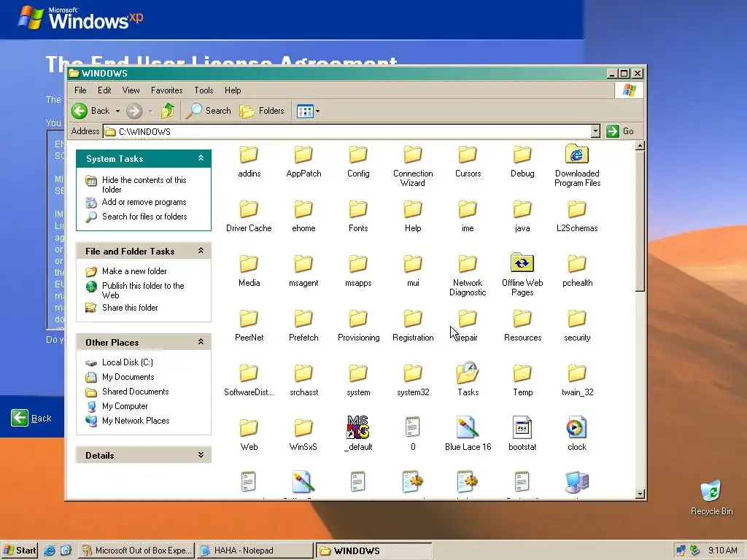This screenshot has width=747, height=560.
Task: Click the Go button beside address bar
Action: click(620, 131)
